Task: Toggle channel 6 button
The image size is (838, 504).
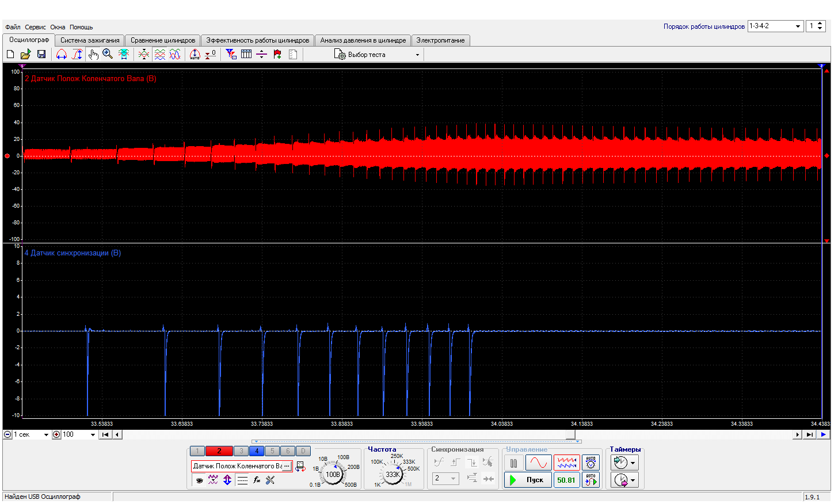Action: pos(288,451)
